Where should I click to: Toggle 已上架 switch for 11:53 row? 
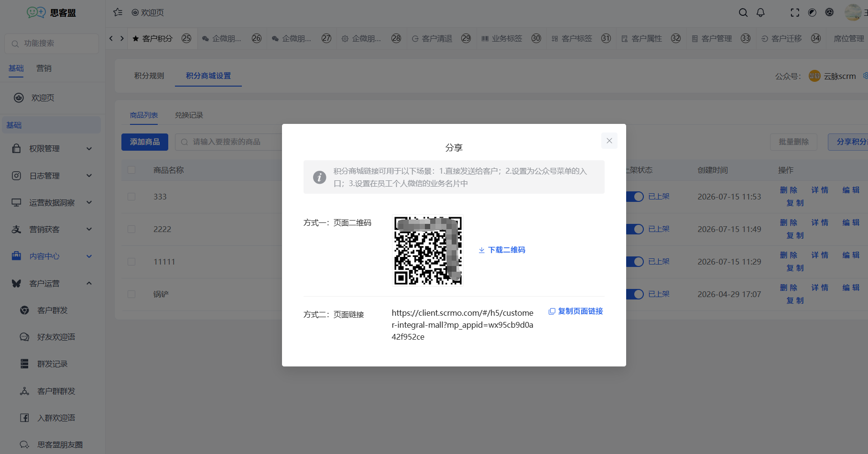pyautogui.click(x=635, y=197)
